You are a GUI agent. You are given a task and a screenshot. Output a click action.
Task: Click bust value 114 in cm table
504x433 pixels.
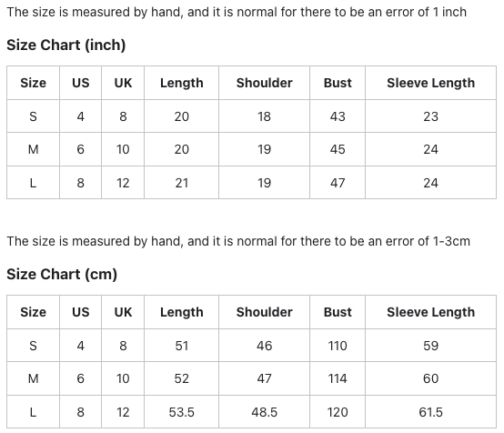338,378
